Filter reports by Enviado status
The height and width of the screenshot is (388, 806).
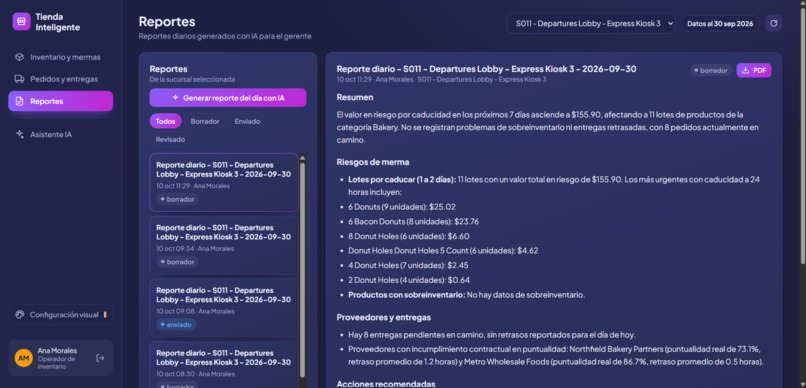tap(247, 121)
